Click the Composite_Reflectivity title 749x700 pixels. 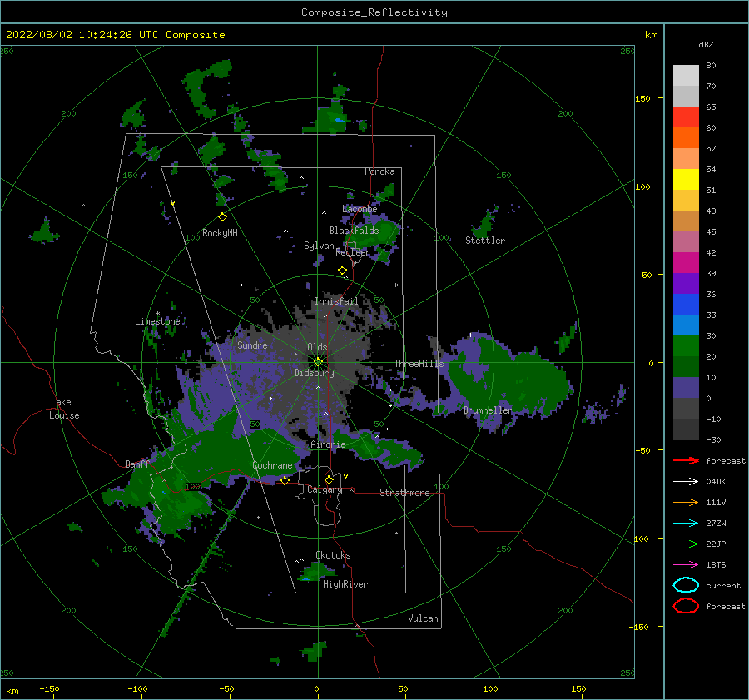(x=374, y=12)
